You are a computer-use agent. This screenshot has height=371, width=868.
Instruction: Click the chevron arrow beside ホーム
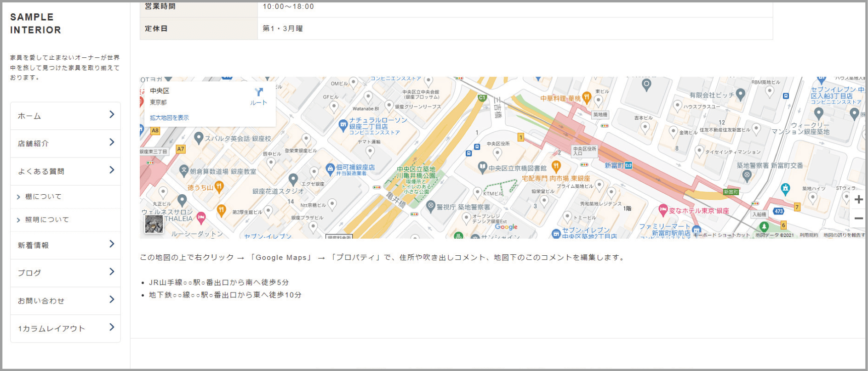pyautogui.click(x=112, y=114)
